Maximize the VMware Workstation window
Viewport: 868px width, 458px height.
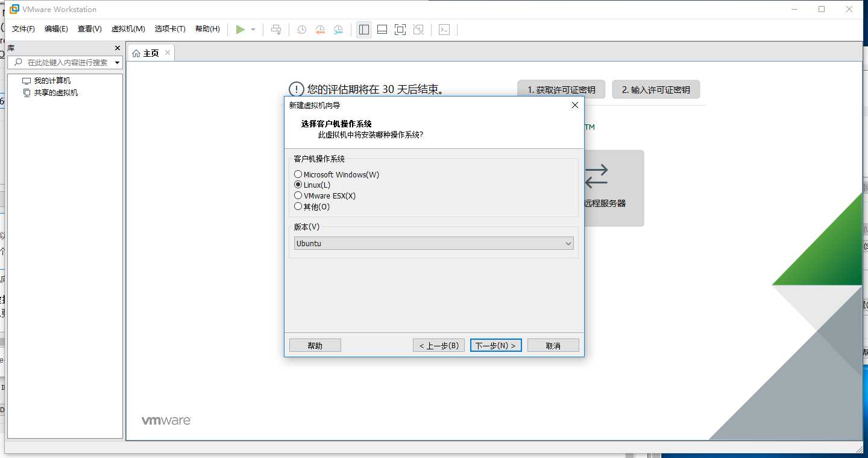(822, 9)
